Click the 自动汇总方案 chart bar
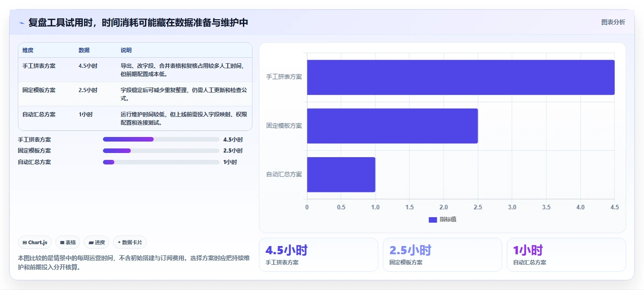 (x=341, y=175)
